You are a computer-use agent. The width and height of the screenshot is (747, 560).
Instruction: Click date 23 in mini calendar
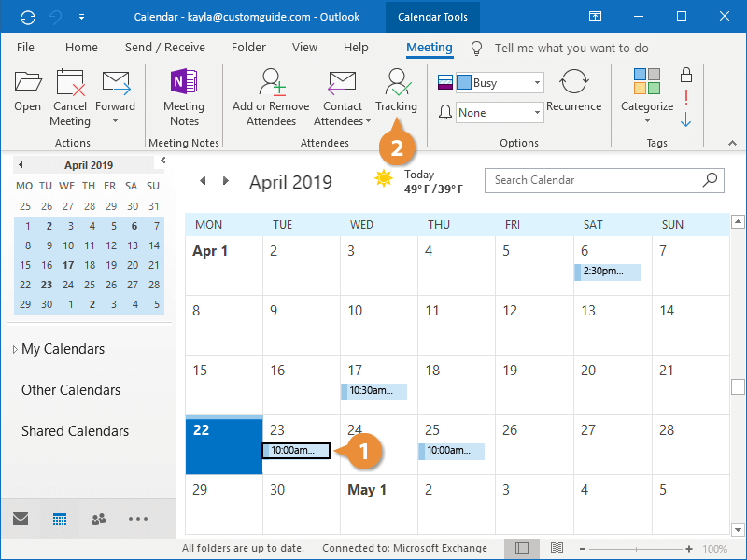pos(47,285)
